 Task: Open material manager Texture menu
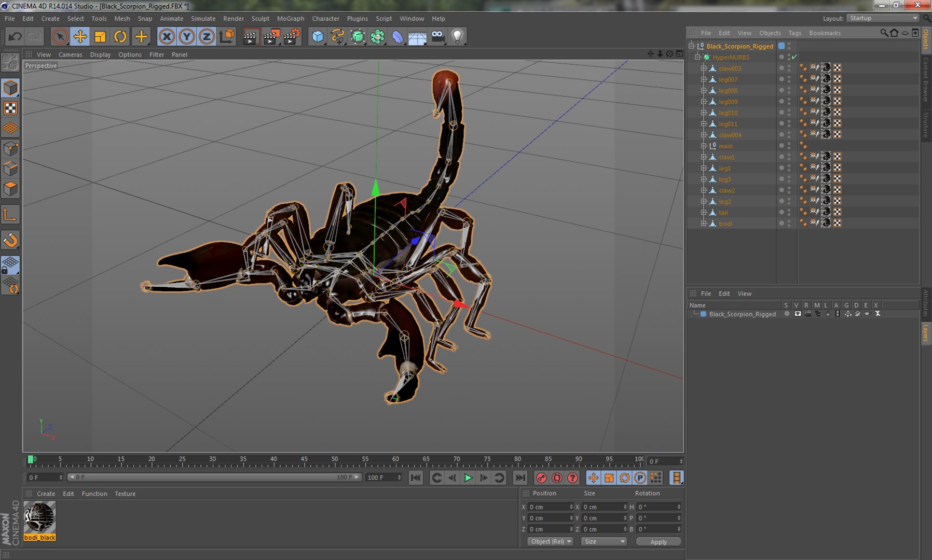125,494
